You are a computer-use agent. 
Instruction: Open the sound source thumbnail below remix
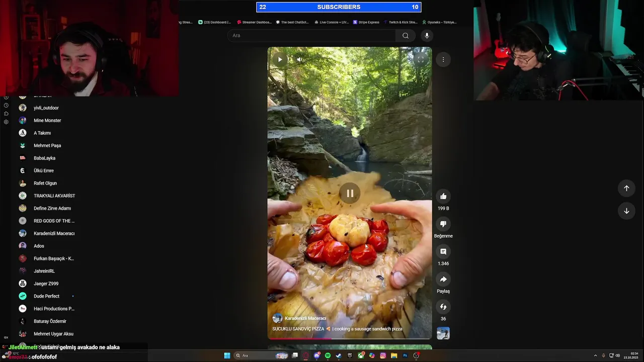[443, 333]
